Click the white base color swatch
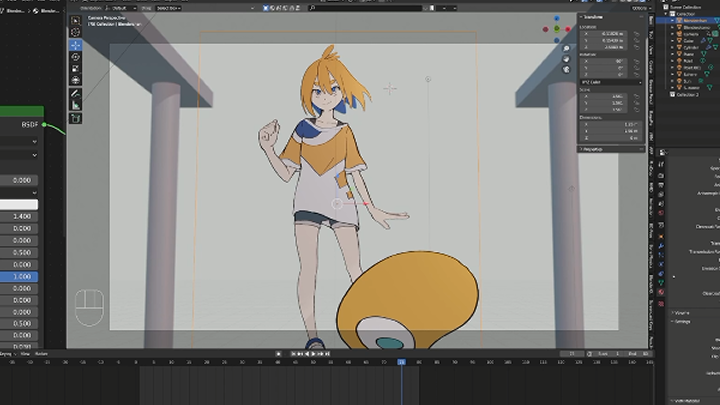This screenshot has width=720, height=405. (19, 204)
